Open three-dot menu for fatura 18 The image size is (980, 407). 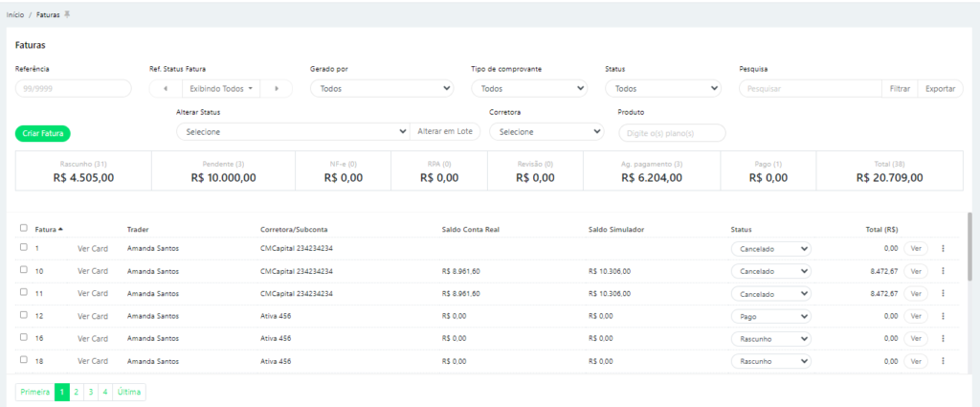(x=944, y=361)
